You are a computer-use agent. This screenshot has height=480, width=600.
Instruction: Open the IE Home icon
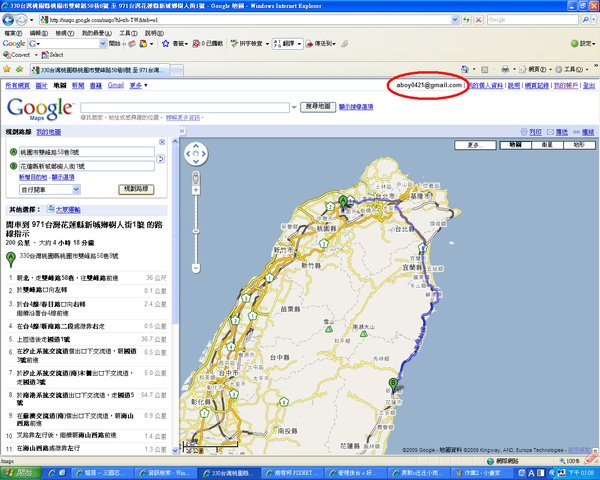[x=465, y=69]
